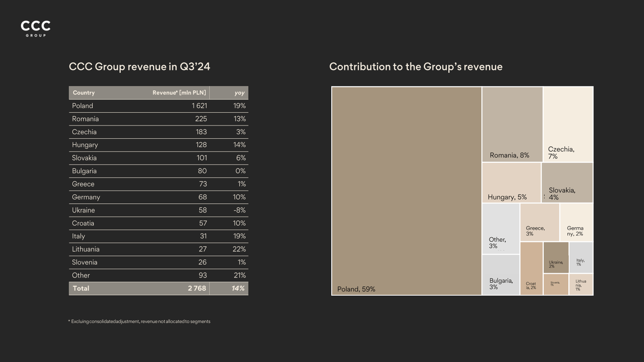
Task: Select Hungary yoy value 14%
Action: [239, 145]
